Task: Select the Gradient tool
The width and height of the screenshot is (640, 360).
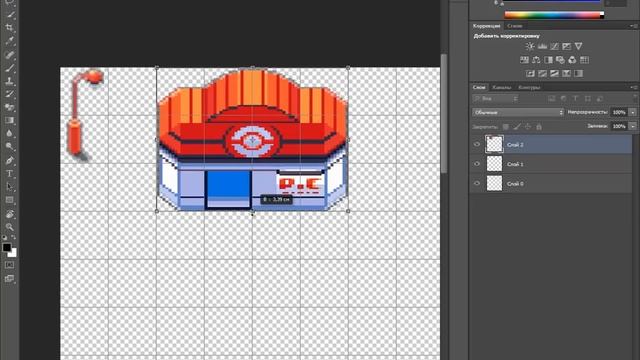Action: pyautogui.click(x=10, y=120)
